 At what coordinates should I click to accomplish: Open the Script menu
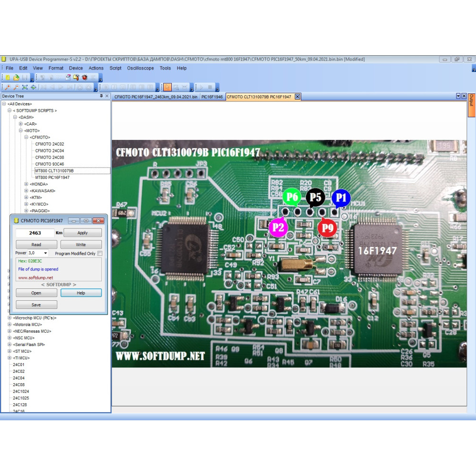115,68
